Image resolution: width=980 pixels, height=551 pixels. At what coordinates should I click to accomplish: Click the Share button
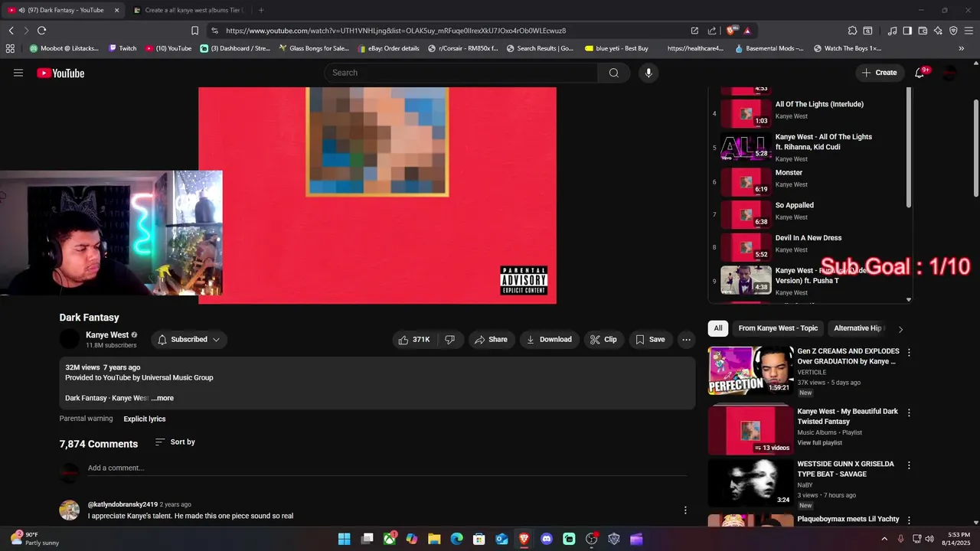(491, 340)
